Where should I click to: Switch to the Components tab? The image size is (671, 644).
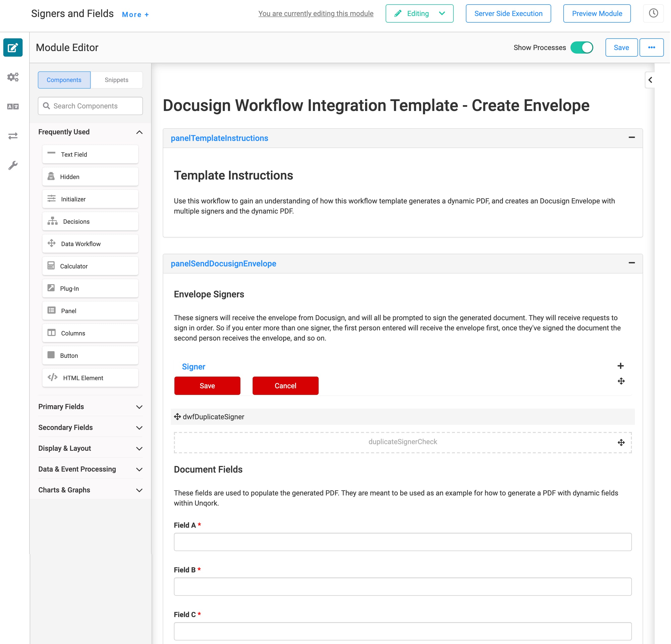(64, 80)
